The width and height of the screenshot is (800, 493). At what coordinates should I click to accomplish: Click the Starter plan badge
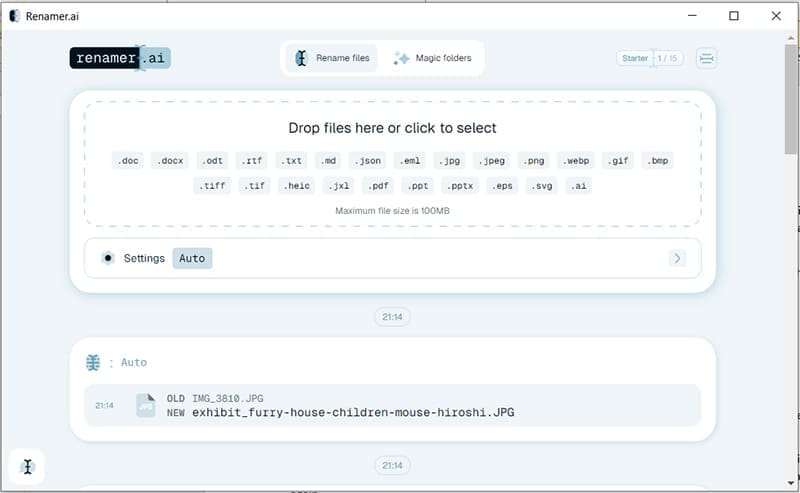click(635, 58)
